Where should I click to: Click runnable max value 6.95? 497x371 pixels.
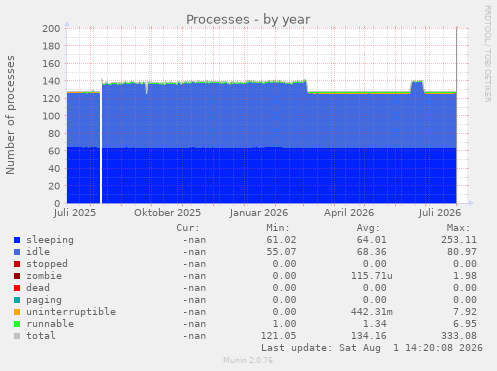pos(465,324)
